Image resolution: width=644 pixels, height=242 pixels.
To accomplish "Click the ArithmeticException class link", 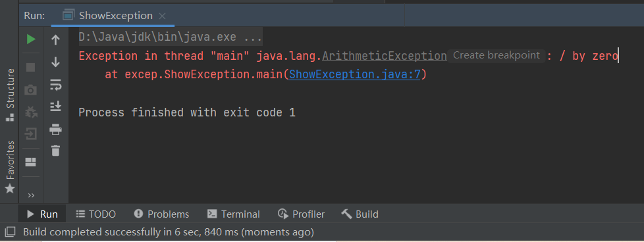I will pyautogui.click(x=385, y=56).
